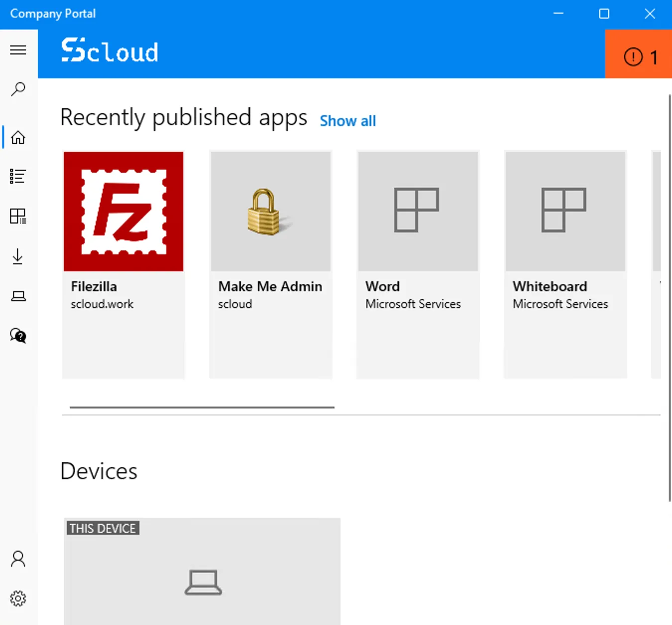Open the Word app tile

(418, 265)
